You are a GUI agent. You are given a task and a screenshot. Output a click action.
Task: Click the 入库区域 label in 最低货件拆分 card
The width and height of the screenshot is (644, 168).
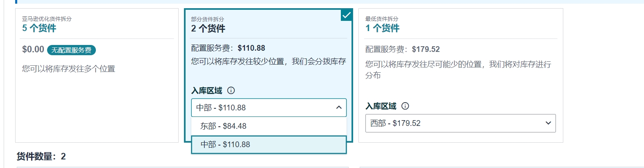(x=381, y=106)
